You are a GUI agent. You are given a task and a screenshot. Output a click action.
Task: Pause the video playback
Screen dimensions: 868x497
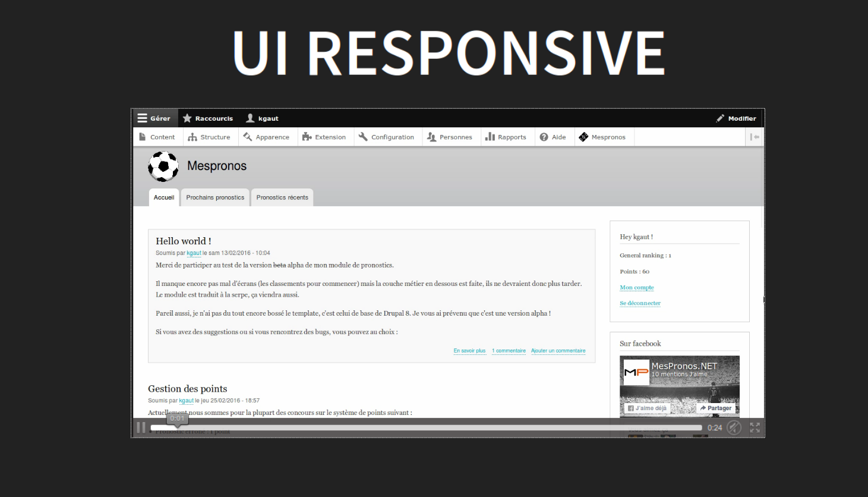click(x=141, y=427)
